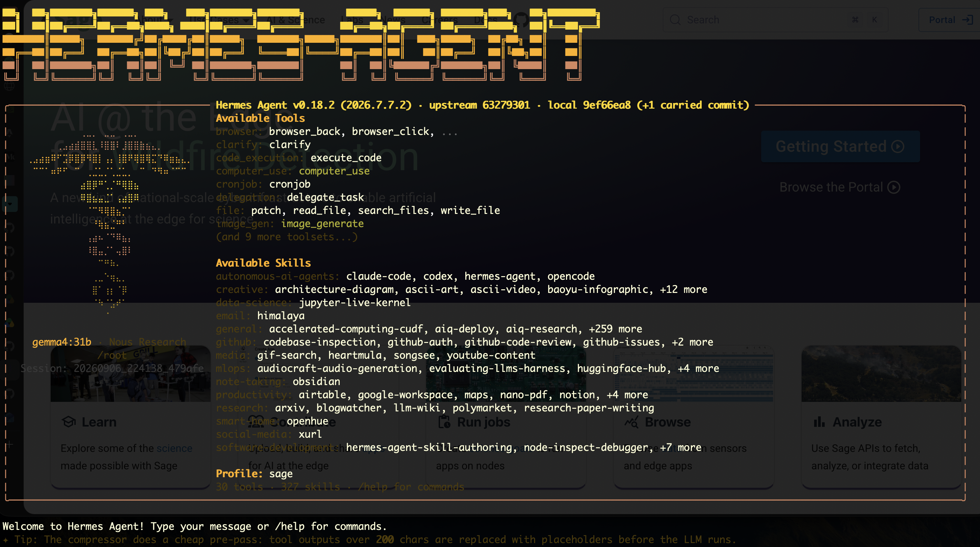Image resolution: width=980 pixels, height=547 pixels.
Task: Click 'browser_click' in the browser tools row
Action: pyautogui.click(x=390, y=131)
